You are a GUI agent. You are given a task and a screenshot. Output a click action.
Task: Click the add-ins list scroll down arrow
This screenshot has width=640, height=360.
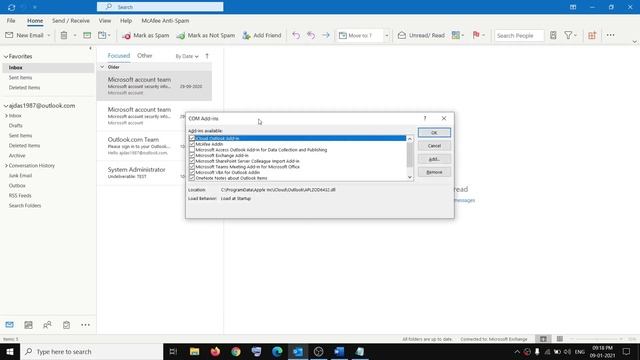point(410,177)
